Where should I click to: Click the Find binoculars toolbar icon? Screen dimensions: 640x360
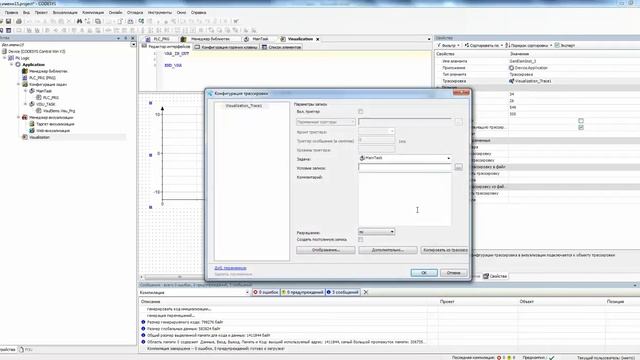(80, 21)
